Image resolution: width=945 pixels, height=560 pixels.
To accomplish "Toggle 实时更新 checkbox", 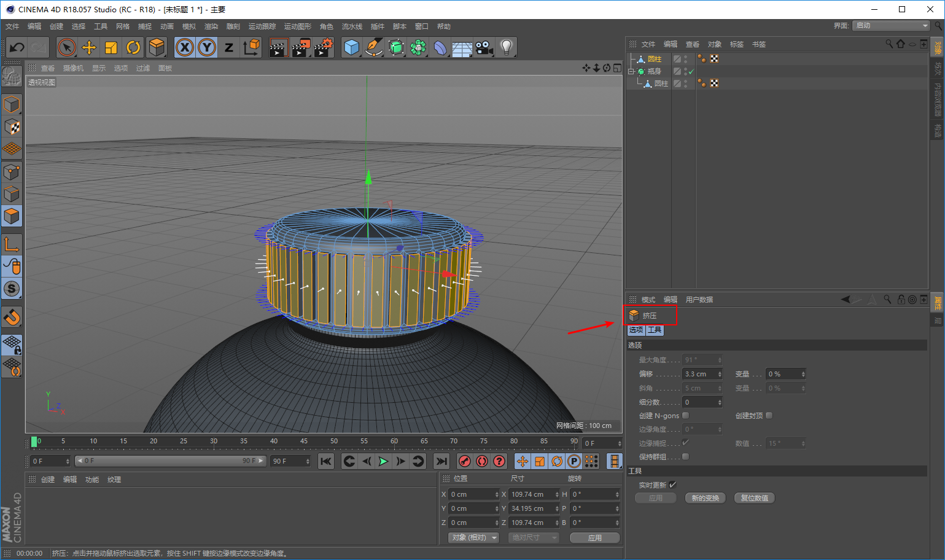I will (x=673, y=485).
